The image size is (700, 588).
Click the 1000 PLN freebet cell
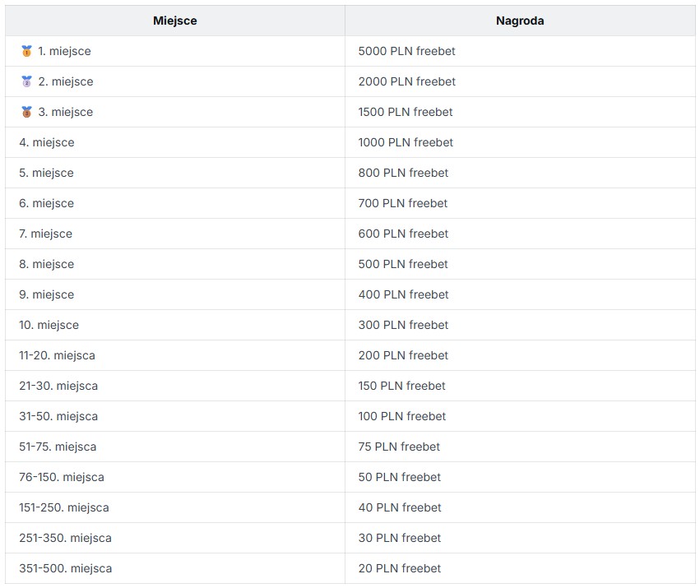click(x=406, y=142)
